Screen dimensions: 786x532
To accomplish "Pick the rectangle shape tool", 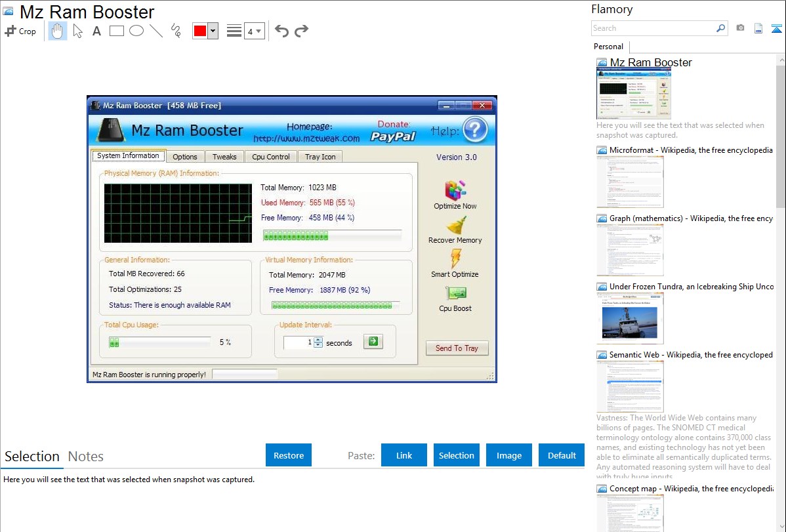I will coord(117,31).
